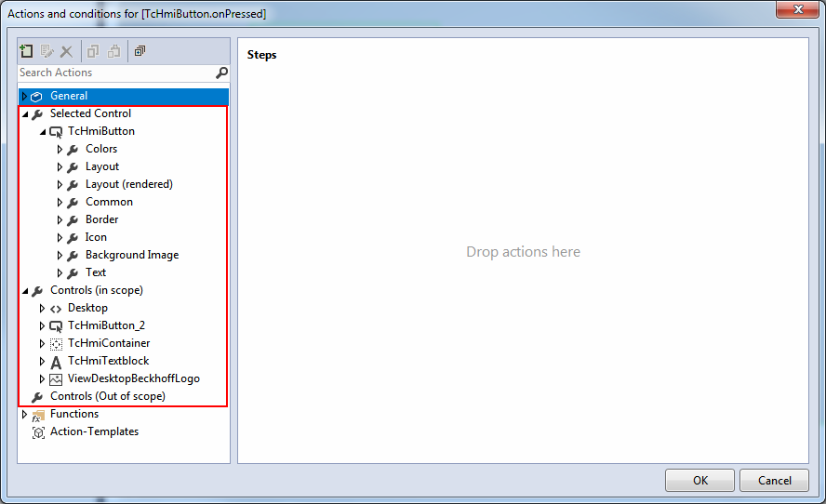Screen dimensions: 826x504
Task: Expand ViewDesktopBeckhoffLogo node arrow
Action: click(x=42, y=378)
